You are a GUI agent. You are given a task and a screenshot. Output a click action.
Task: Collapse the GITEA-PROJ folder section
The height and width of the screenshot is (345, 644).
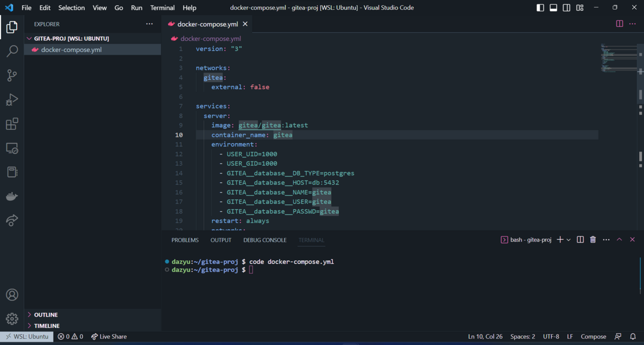tap(92, 39)
